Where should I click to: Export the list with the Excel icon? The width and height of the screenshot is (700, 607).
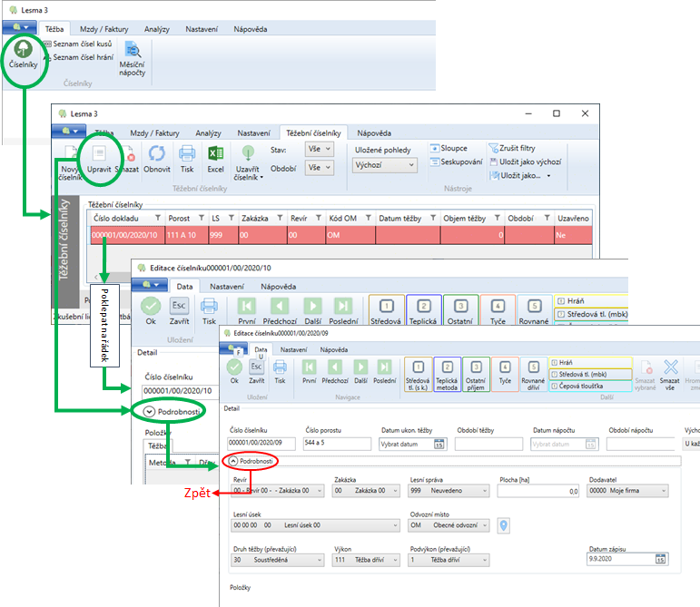pos(215,160)
